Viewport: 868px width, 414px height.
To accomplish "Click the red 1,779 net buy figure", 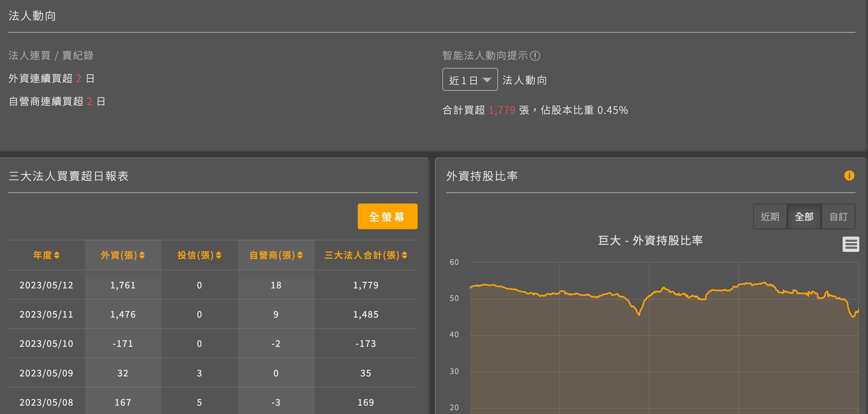I will [502, 110].
